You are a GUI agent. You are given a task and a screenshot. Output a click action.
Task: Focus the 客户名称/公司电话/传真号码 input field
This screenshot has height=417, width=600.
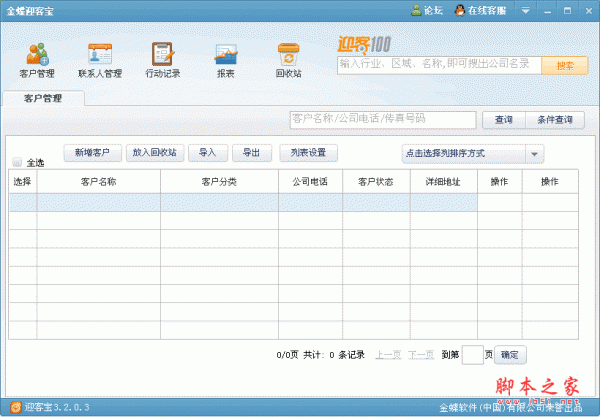coord(383,120)
